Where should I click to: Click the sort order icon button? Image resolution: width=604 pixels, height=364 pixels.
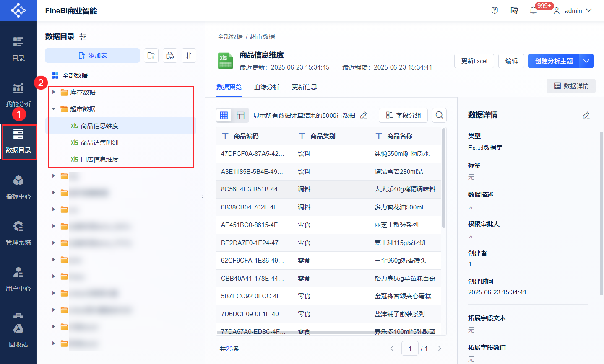click(189, 55)
